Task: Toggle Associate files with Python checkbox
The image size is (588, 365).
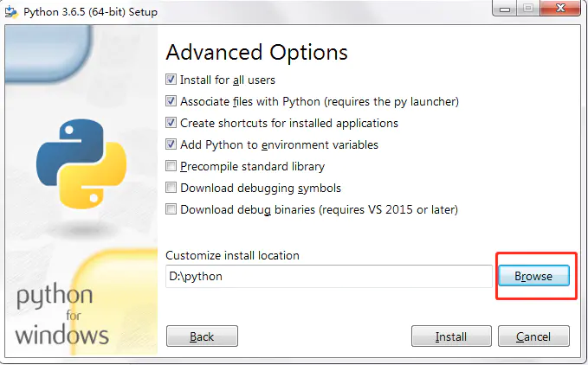Action: click(x=171, y=101)
